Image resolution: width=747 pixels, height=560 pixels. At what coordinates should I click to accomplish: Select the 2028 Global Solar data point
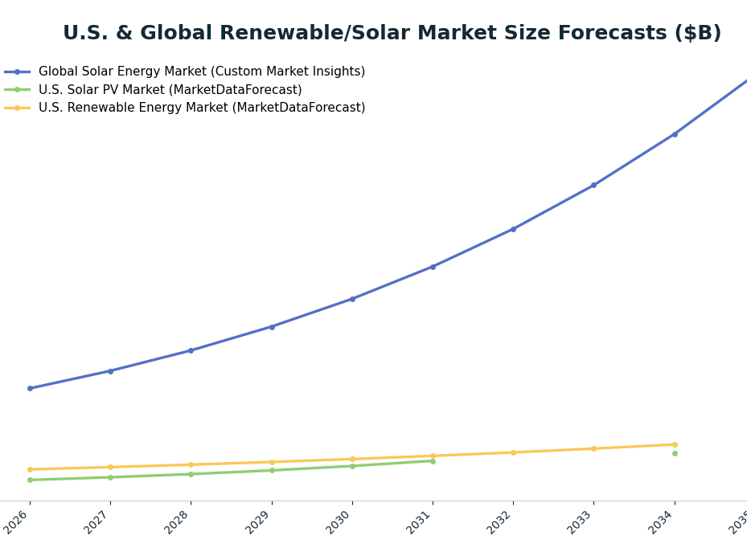(191, 350)
